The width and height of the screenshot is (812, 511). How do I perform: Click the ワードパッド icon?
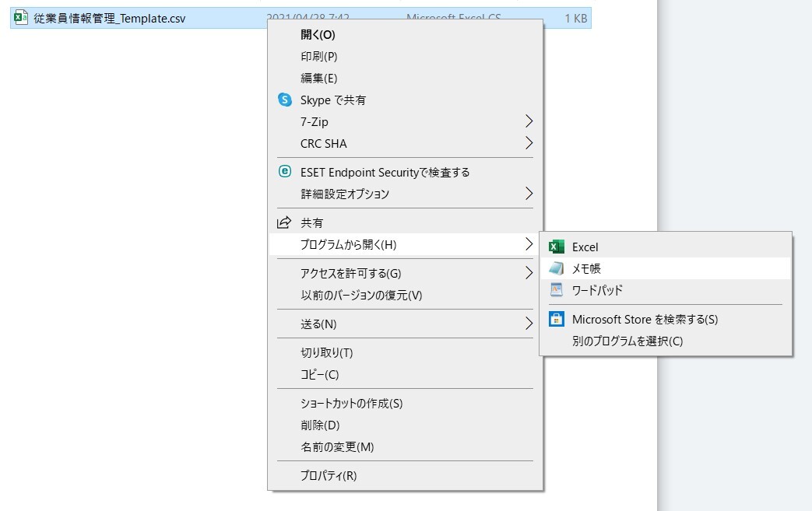(x=556, y=290)
